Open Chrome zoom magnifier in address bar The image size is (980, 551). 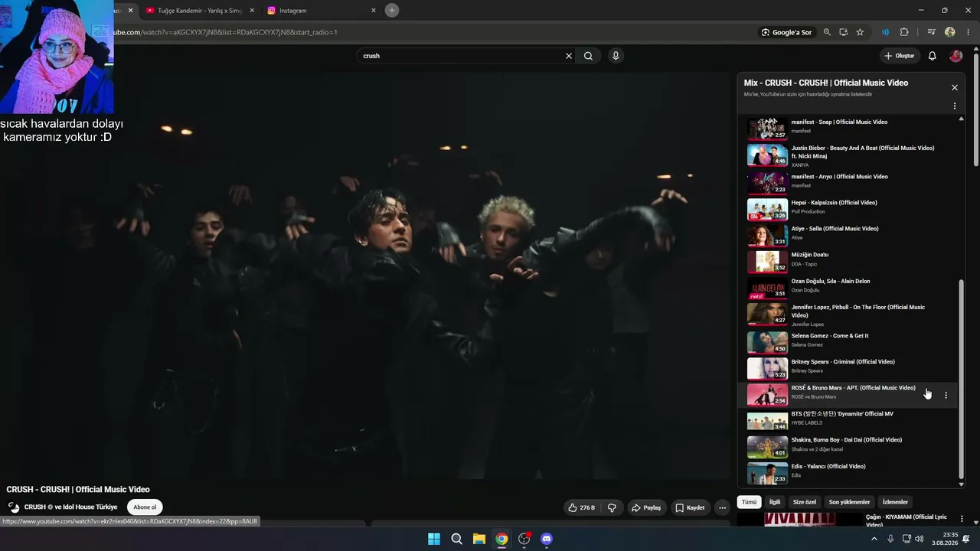827,32
